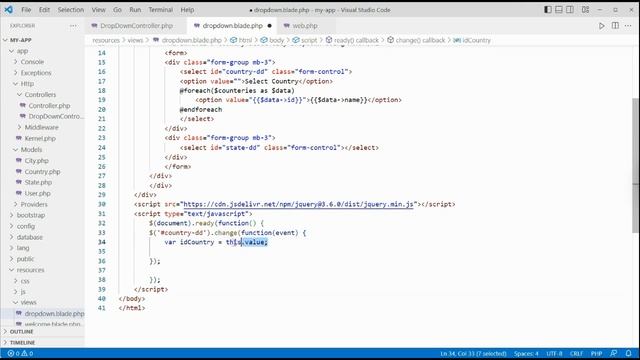Click the errors and warnings status indicator

pyautogui.click(x=20, y=353)
